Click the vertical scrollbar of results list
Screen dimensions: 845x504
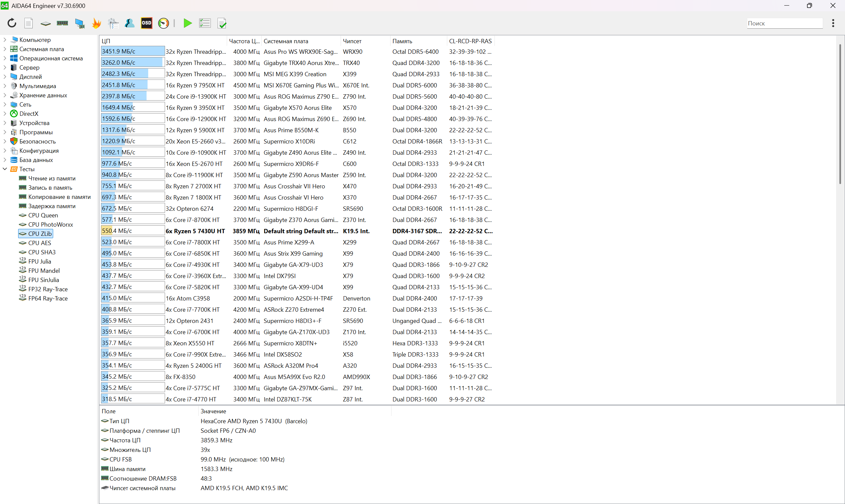coord(840,114)
